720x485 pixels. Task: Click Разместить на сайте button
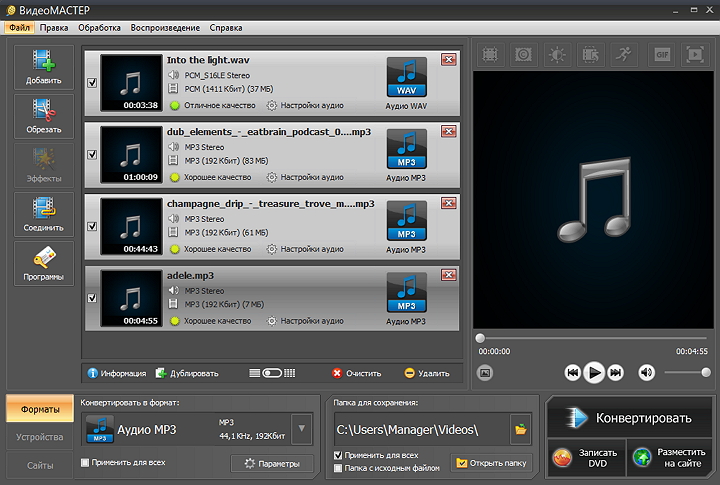tap(669, 458)
